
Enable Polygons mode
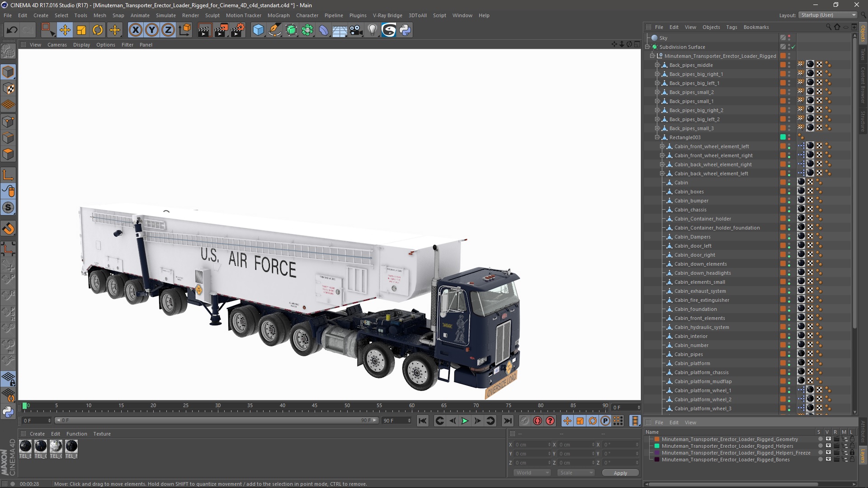point(8,154)
